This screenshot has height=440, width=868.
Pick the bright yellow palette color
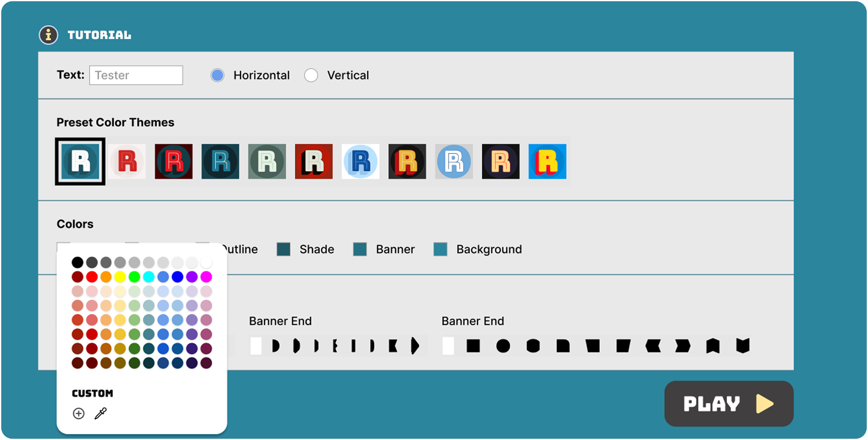pyautogui.click(x=120, y=277)
